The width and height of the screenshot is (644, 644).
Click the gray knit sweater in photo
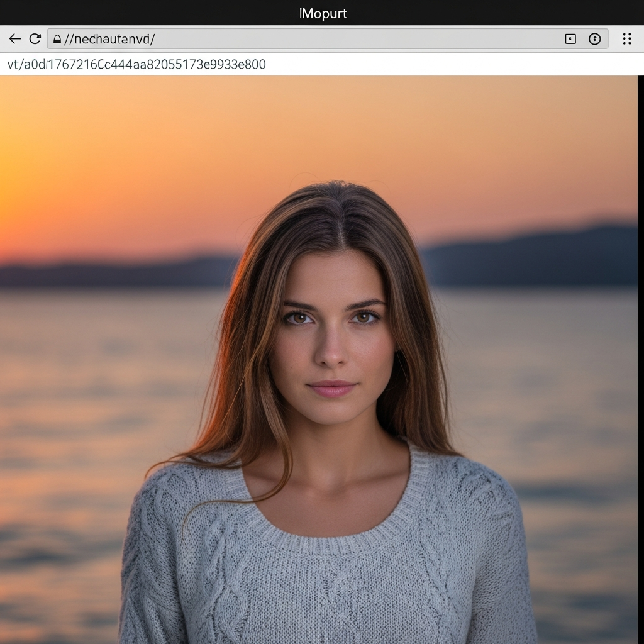coord(327,585)
